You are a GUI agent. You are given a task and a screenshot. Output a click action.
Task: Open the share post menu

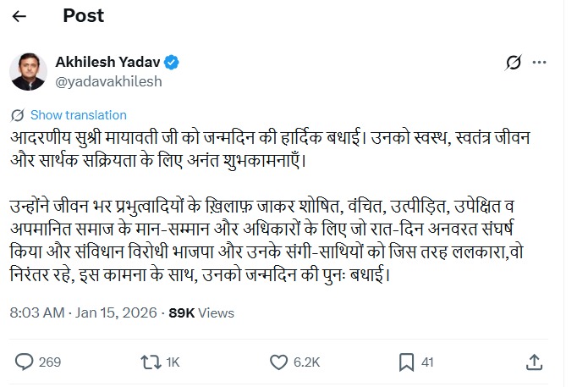click(534, 362)
